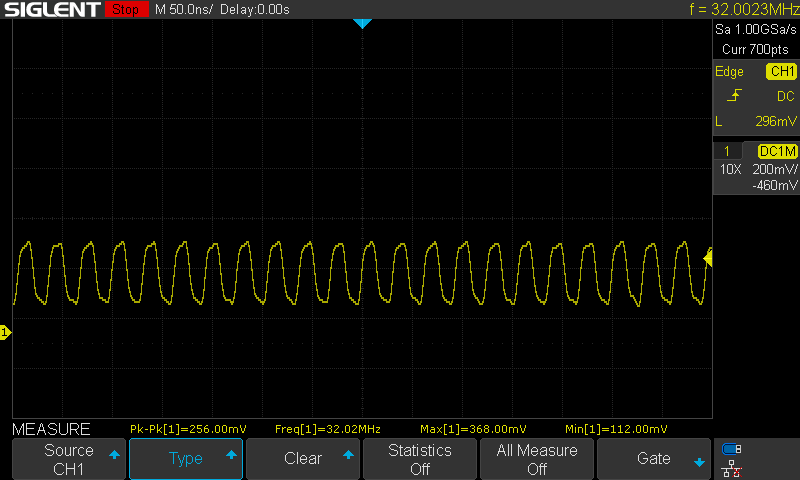Click the f = 32.0023MHz frequency counter
The image size is (800, 480).
point(744,9)
